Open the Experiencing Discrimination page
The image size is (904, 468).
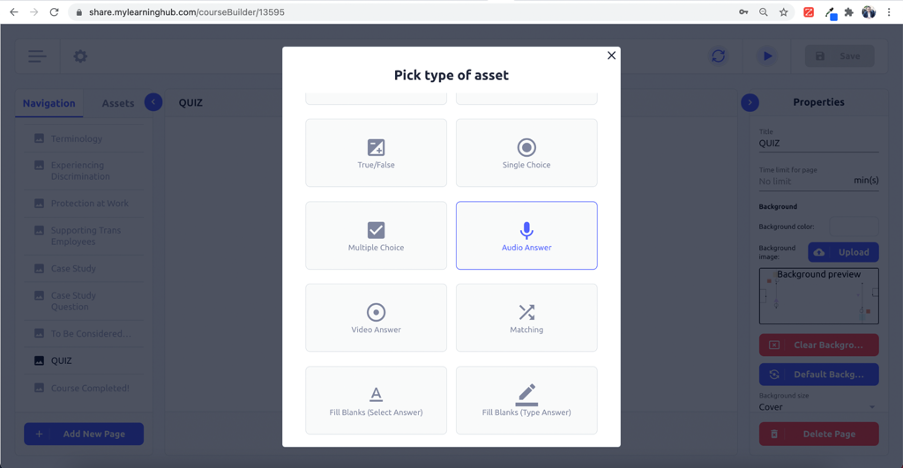click(x=85, y=171)
